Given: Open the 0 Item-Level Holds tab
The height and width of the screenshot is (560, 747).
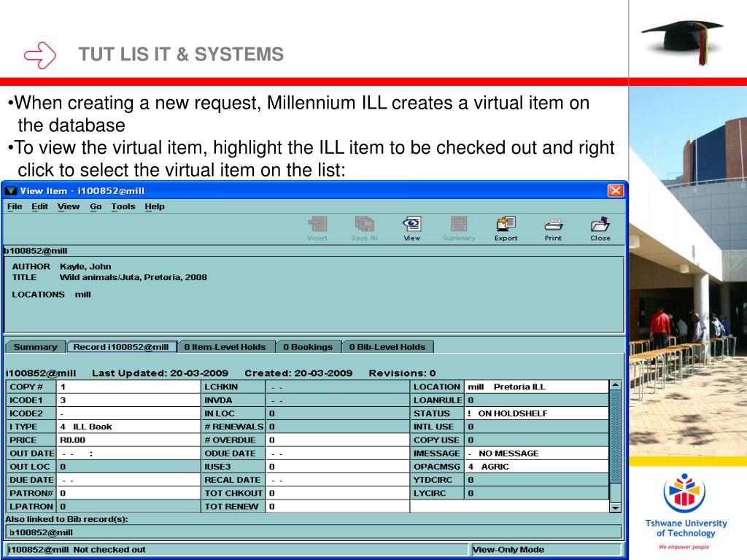Looking at the screenshot, I should 225,347.
